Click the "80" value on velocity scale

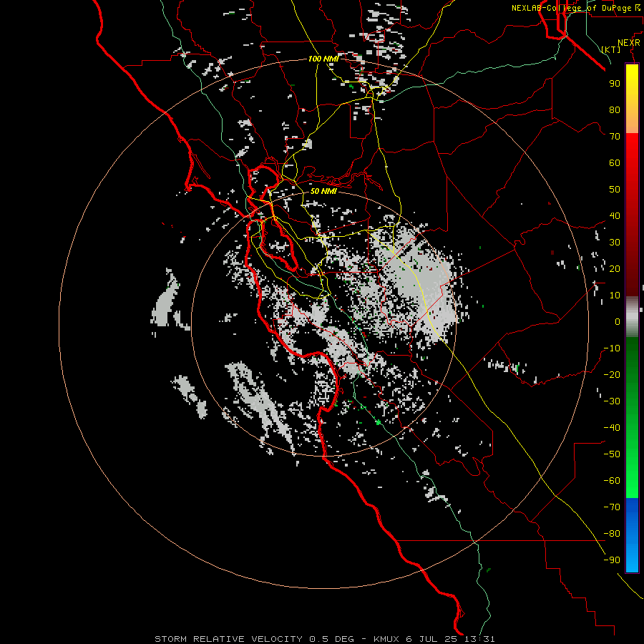click(615, 109)
